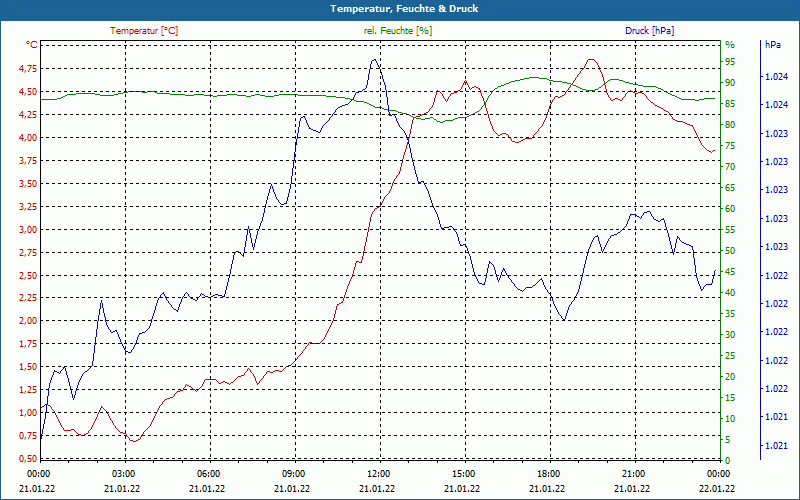Click the '0,50' temperature axis tick
The image size is (800, 500).
click(28, 458)
